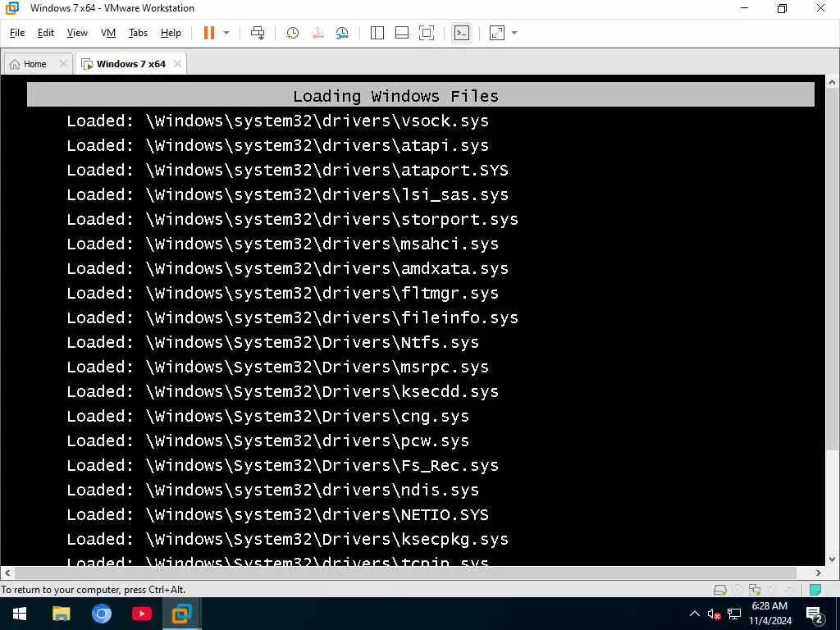Open the View menu
Image resolution: width=840 pixels, height=630 pixels.
(77, 33)
